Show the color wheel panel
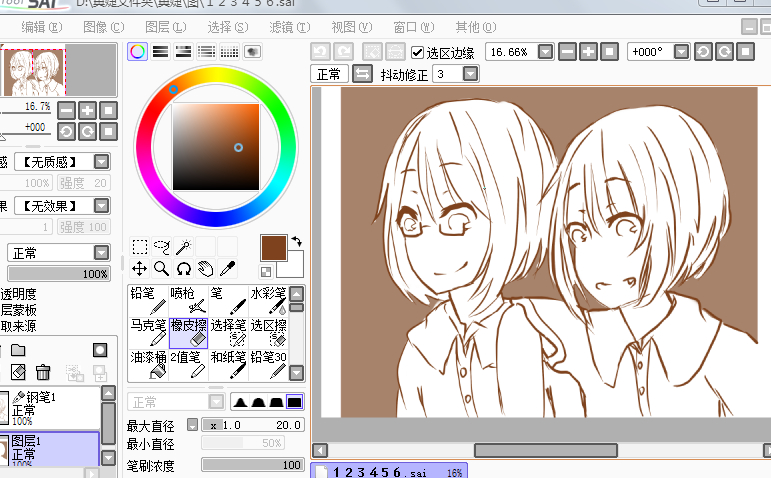771x478 pixels. click(x=138, y=52)
